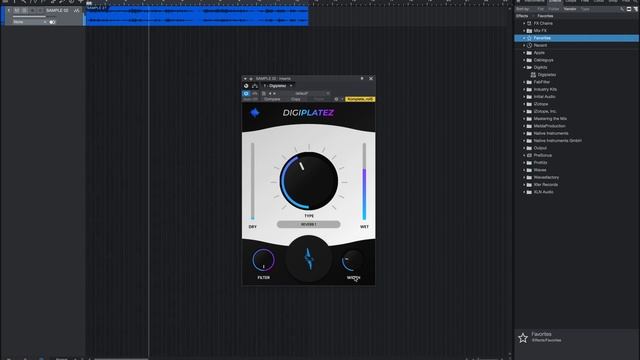
Task: Adjust the DRY level slider
Action: (x=253, y=181)
